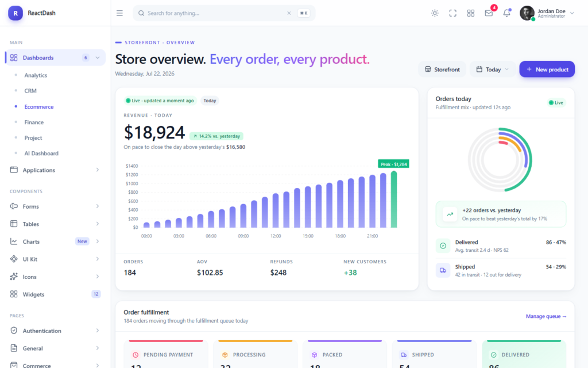Click the Icons sparkle icon
The height and width of the screenshot is (368, 588).
[x=14, y=277]
